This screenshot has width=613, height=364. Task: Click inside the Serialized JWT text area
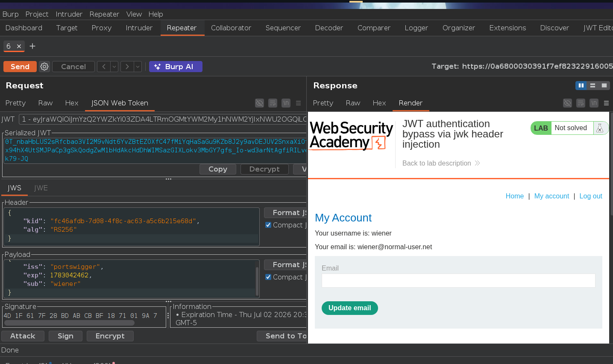tap(155, 150)
